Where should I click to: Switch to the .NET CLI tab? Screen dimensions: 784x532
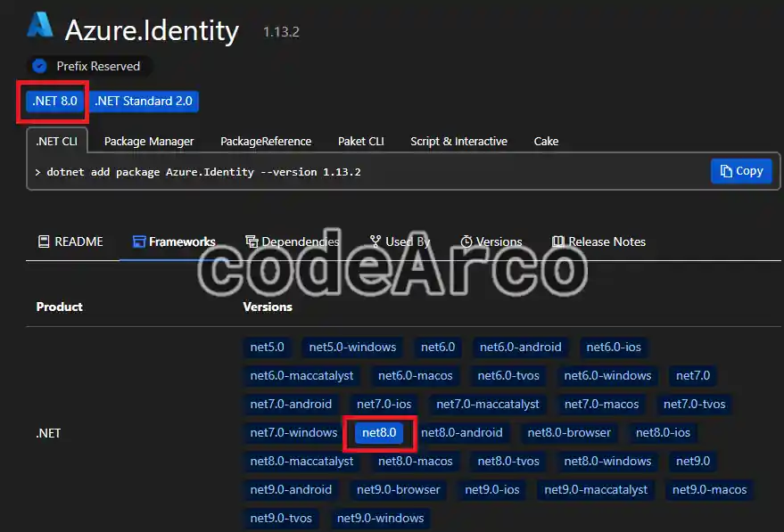tap(56, 142)
